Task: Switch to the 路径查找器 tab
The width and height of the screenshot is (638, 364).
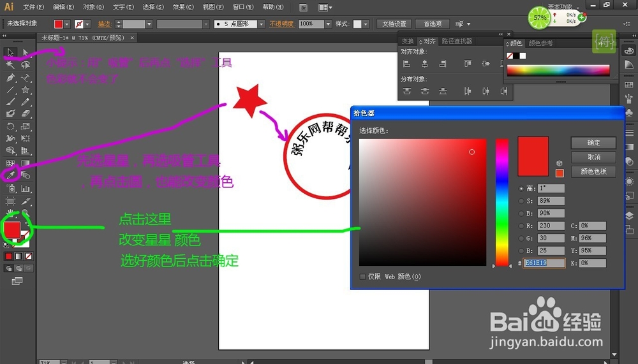Action: coord(457,41)
